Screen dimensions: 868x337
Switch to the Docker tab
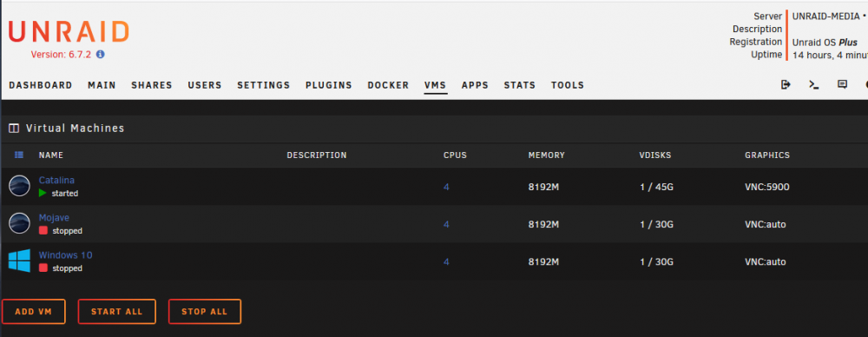click(x=388, y=85)
